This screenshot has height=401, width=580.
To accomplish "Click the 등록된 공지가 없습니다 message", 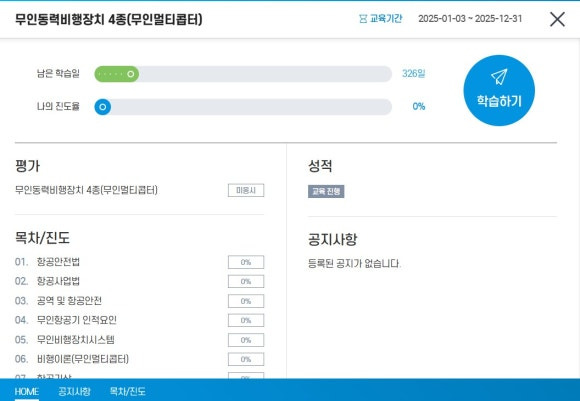I will tap(354, 263).
